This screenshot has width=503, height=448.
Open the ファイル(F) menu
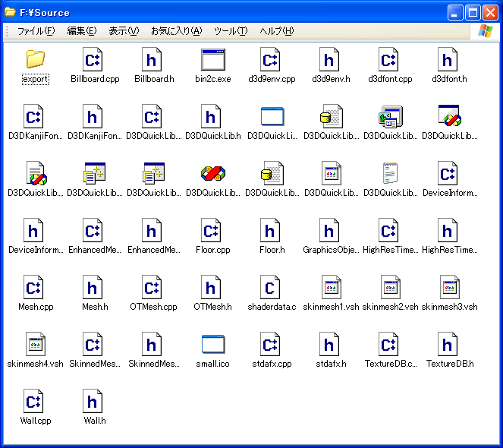(36, 31)
